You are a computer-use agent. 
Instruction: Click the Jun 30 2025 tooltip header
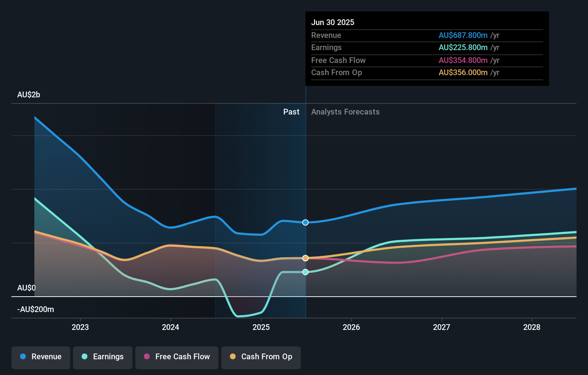coord(333,22)
